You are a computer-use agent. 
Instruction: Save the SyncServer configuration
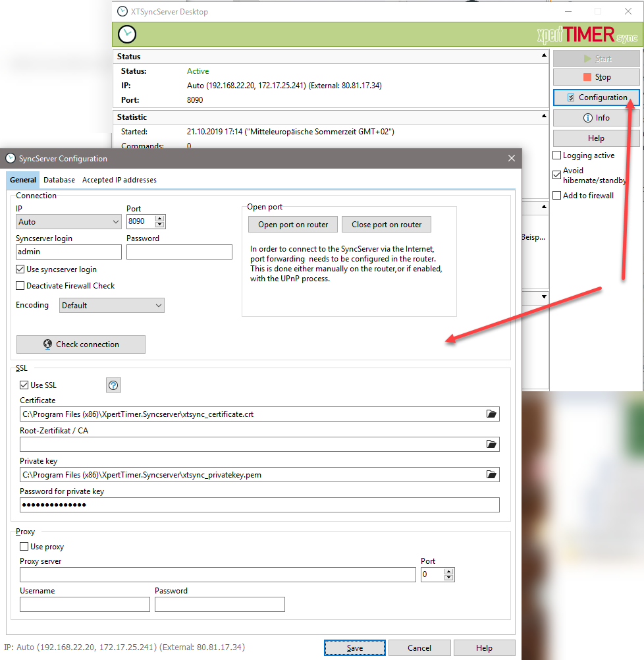click(x=354, y=647)
